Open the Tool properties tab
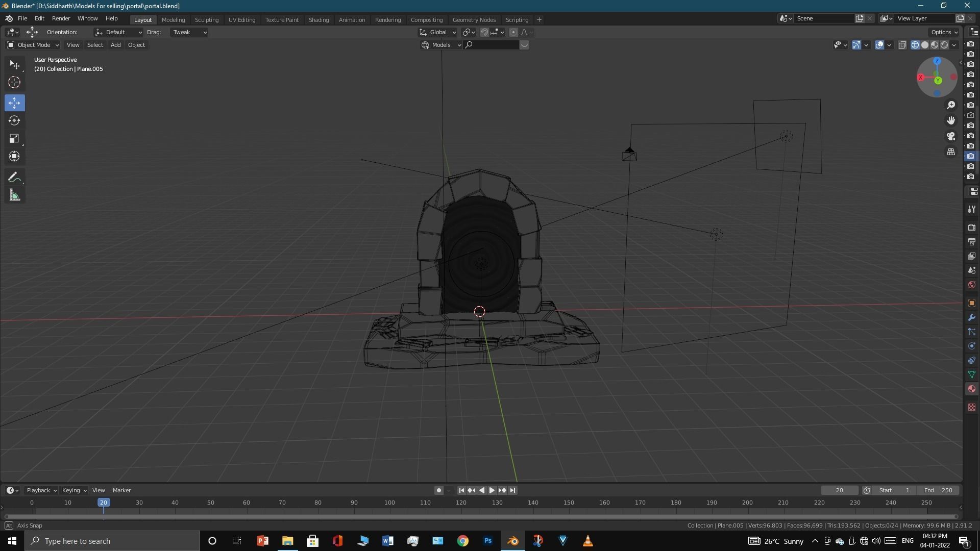 click(972, 210)
